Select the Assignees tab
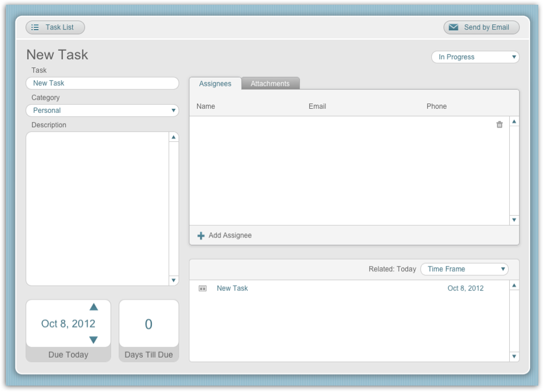543x392 pixels. pos(215,83)
